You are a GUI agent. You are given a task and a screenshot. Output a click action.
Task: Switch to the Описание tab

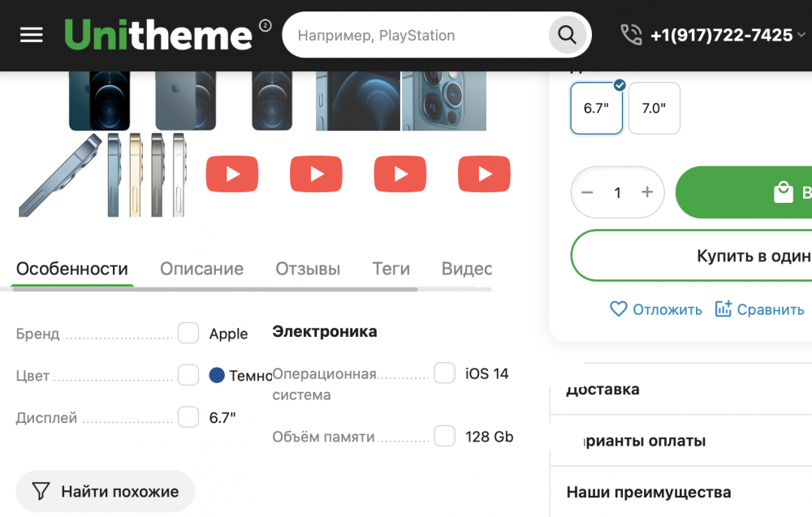(x=201, y=269)
